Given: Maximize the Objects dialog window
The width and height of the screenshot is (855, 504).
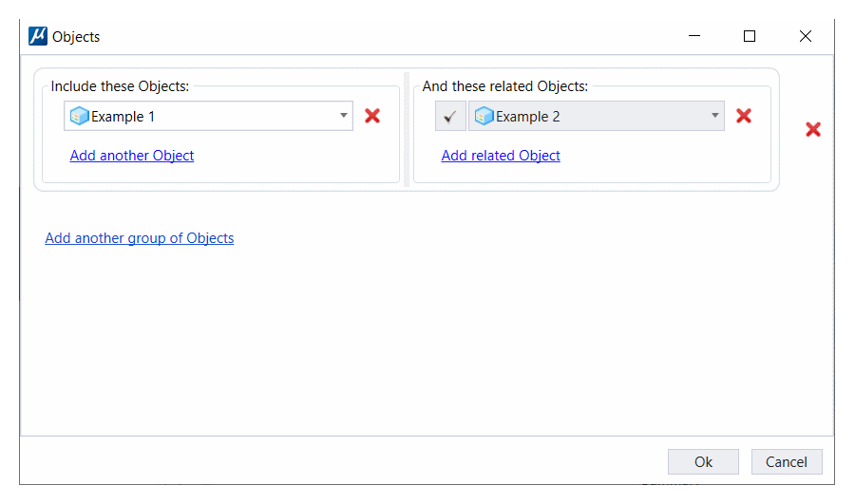Looking at the screenshot, I should click(x=750, y=36).
